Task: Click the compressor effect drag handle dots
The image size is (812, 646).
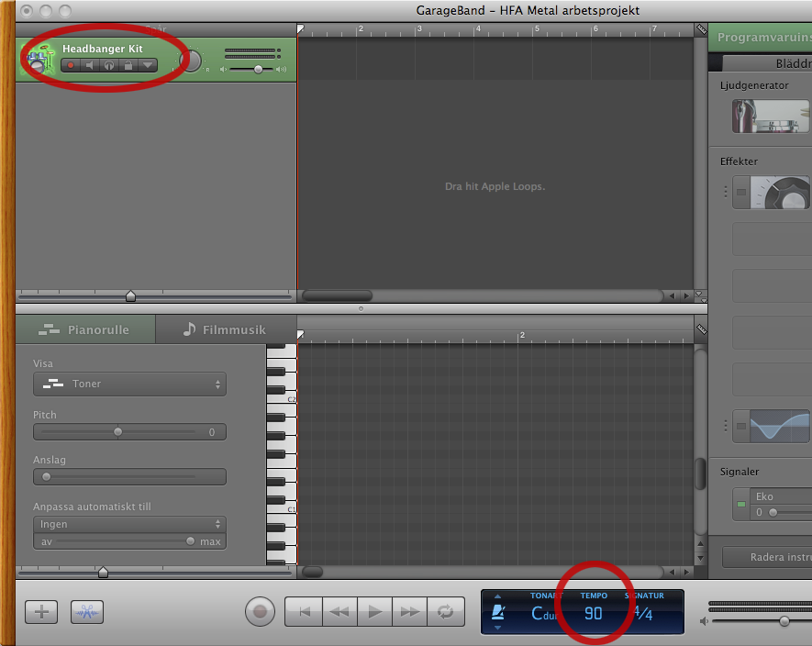Action: [x=726, y=192]
